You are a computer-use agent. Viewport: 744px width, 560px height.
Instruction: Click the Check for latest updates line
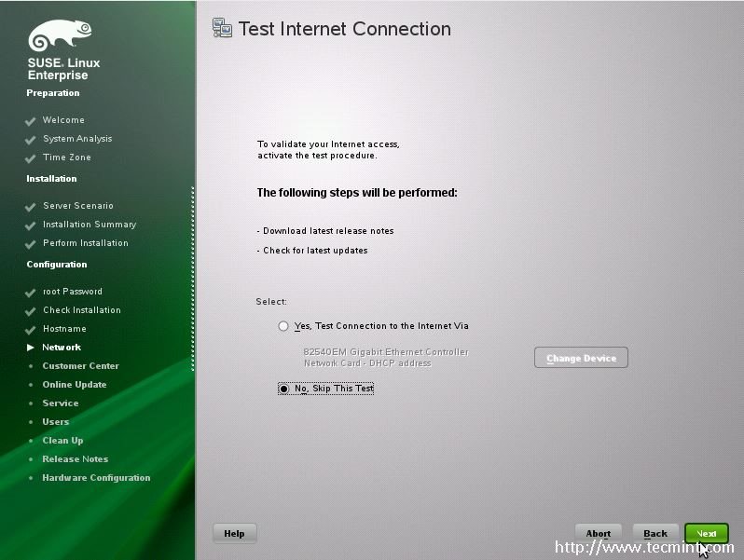[x=312, y=251]
